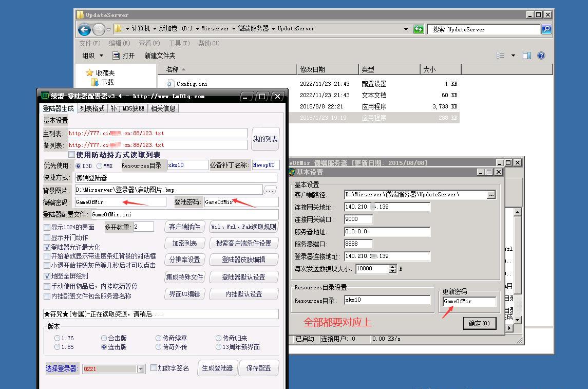Screen dimensions: 588x389
Task: Open Explorer help question mark icon
Action: point(541,55)
